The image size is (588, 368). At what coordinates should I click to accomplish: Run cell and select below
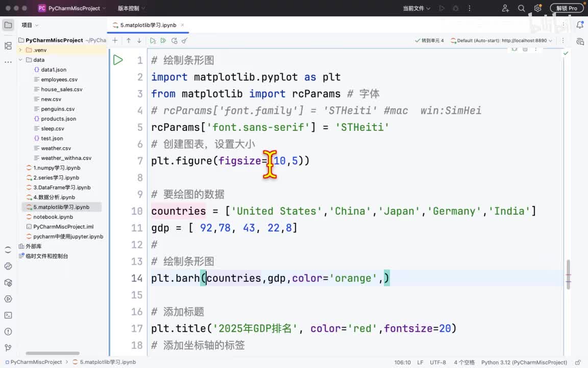pyautogui.click(x=153, y=40)
